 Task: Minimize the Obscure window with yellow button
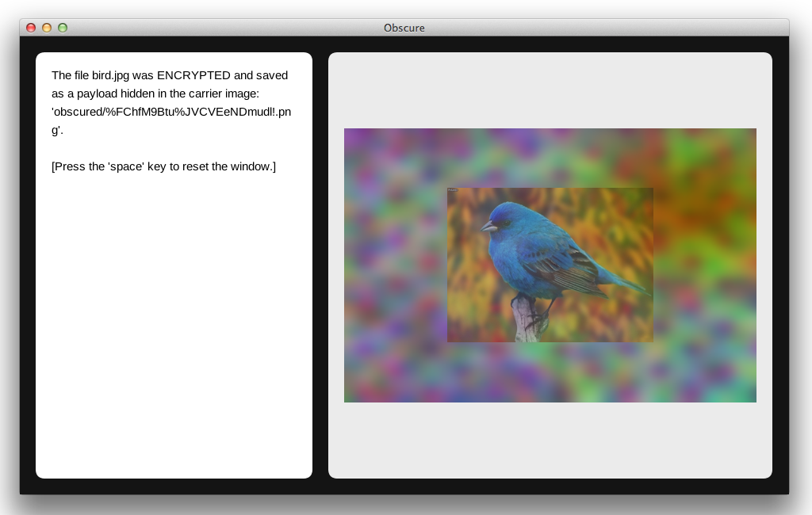[x=47, y=28]
